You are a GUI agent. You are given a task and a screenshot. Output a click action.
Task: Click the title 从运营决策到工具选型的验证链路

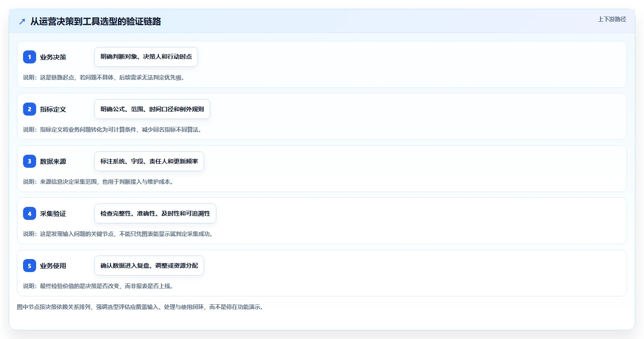[x=96, y=21]
